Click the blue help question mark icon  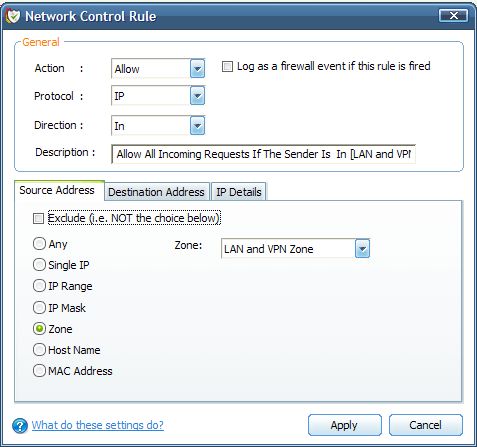click(20, 426)
